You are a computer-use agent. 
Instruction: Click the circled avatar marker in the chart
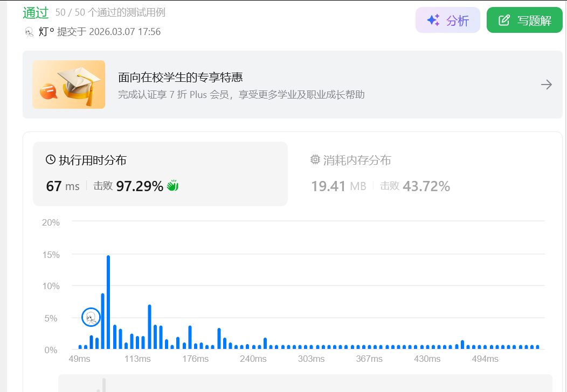coord(91,318)
